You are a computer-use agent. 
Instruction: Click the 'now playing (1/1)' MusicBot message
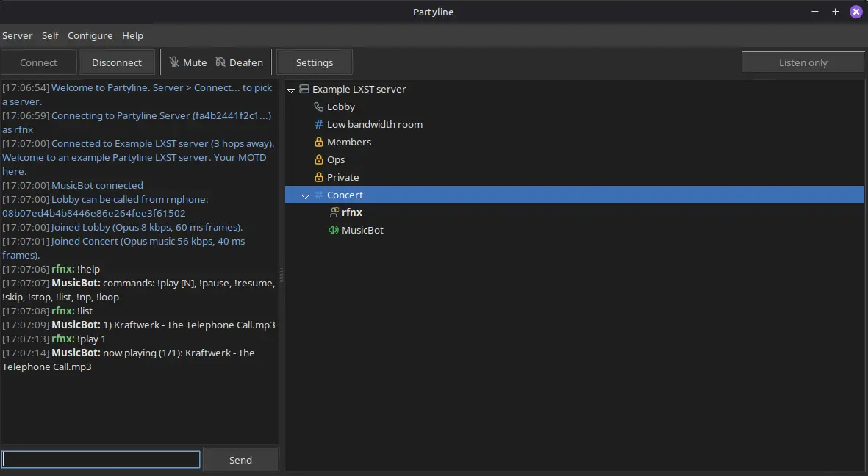coord(129,360)
